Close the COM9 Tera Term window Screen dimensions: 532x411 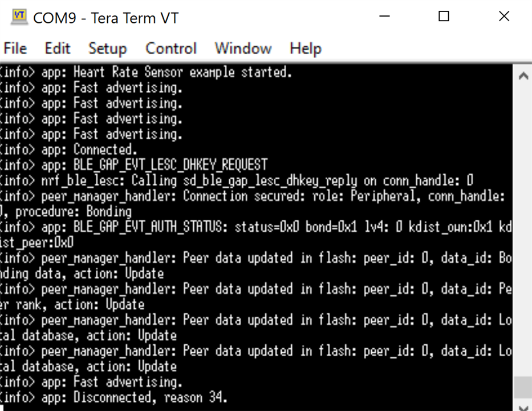tap(504, 16)
